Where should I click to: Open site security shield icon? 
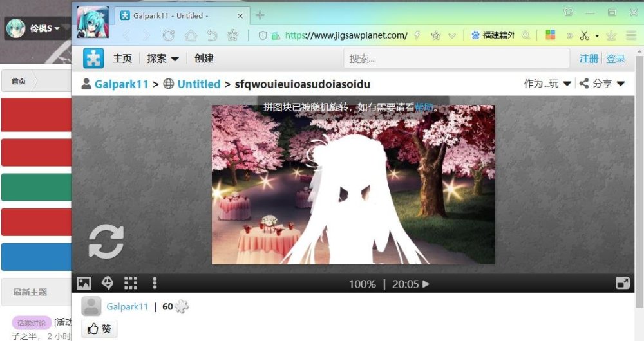[263, 35]
